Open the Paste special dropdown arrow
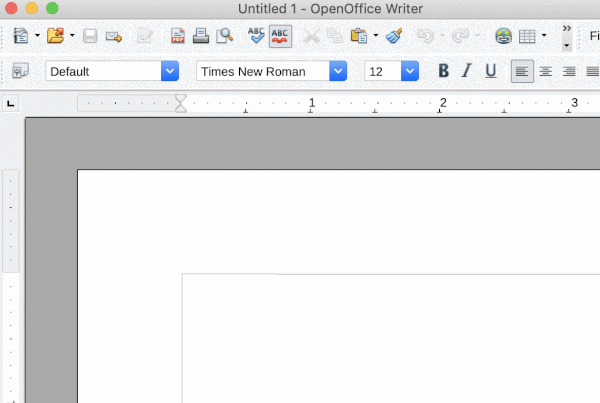The width and height of the screenshot is (600, 403). (x=376, y=36)
